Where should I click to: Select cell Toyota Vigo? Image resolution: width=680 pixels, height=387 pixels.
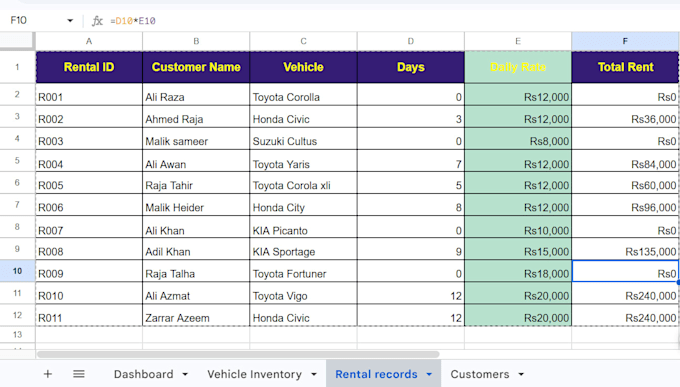(303, 293)
